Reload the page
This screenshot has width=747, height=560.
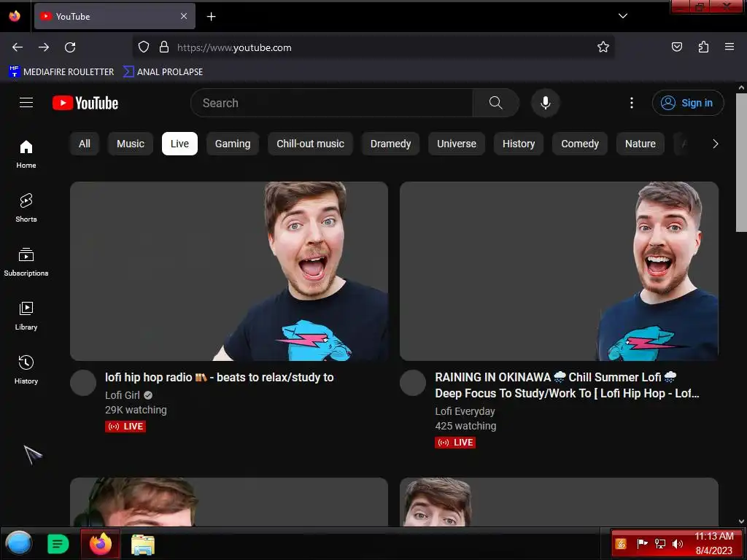[x=70, y=47]
